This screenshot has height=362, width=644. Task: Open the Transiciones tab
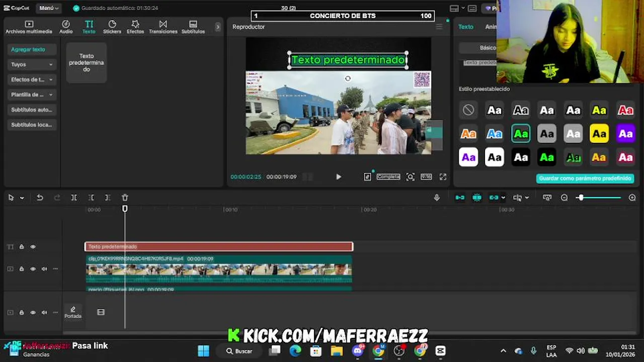163,27
